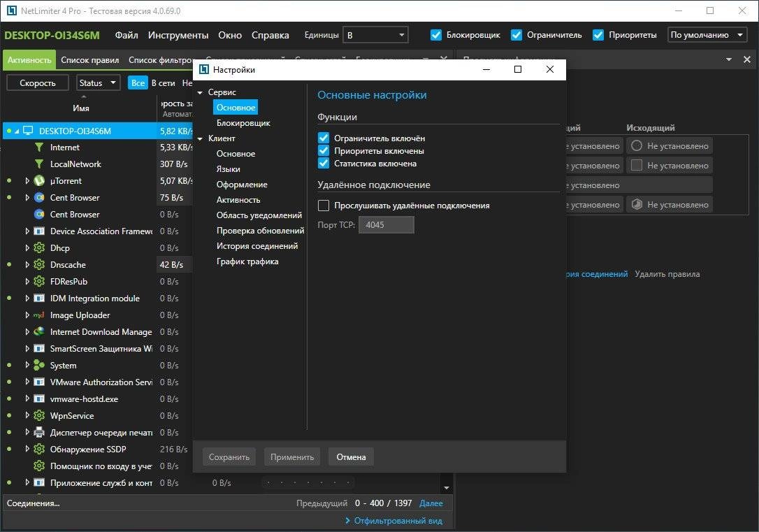This screenshot has width=759, height=532.
Task: Click the SmartScreen Защитника window icon
Action: coord(38,349)
